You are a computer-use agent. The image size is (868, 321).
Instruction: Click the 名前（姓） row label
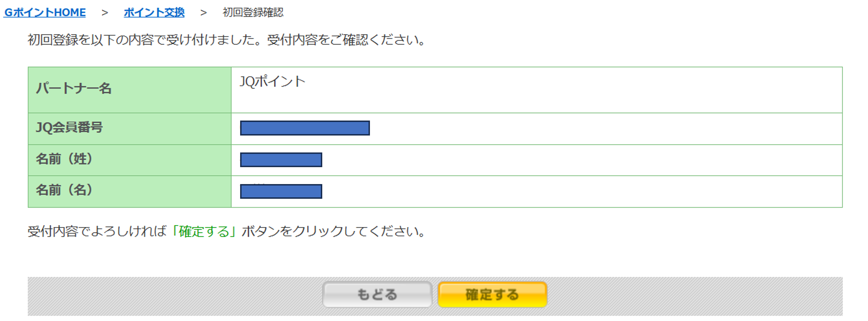(x=64, y=159)
